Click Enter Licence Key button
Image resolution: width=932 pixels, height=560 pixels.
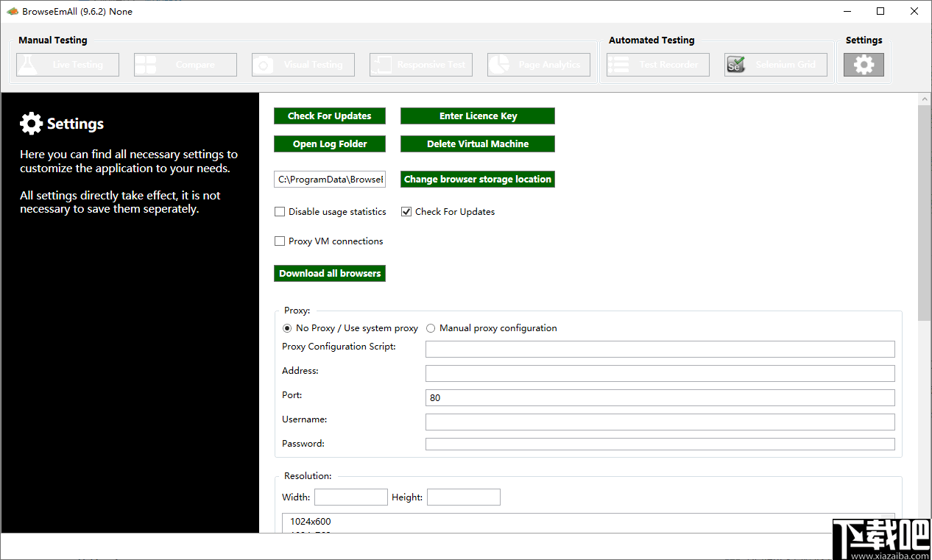click(477, 116)
